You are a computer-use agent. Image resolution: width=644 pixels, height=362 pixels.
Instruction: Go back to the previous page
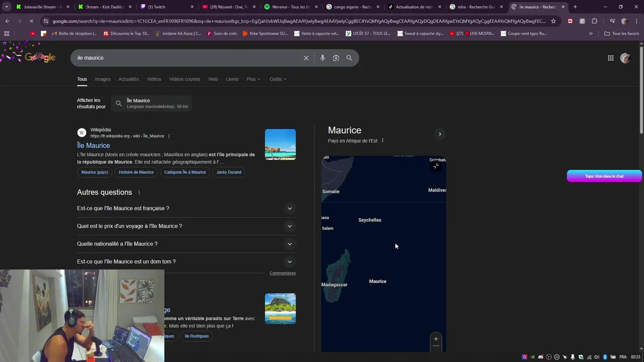coord(7,21)
